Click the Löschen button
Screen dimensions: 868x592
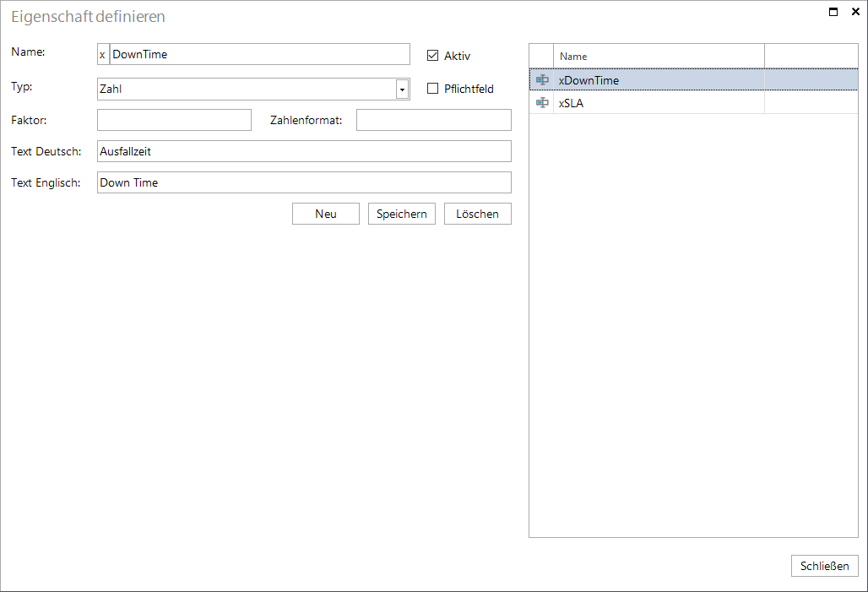pos(478,214)
